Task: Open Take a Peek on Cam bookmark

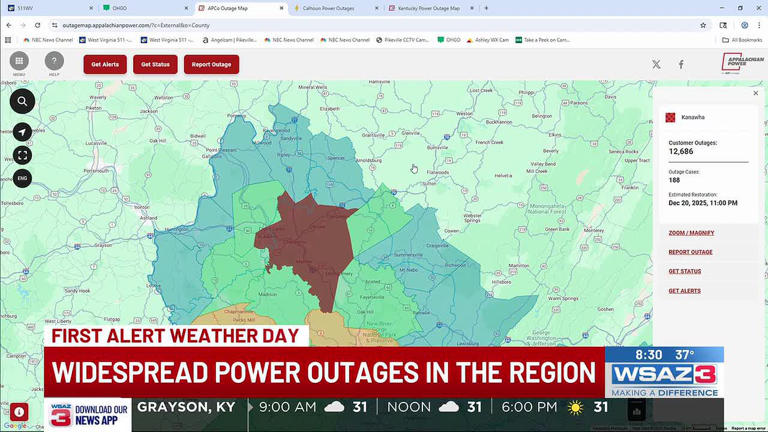Action: click(543, 40)
